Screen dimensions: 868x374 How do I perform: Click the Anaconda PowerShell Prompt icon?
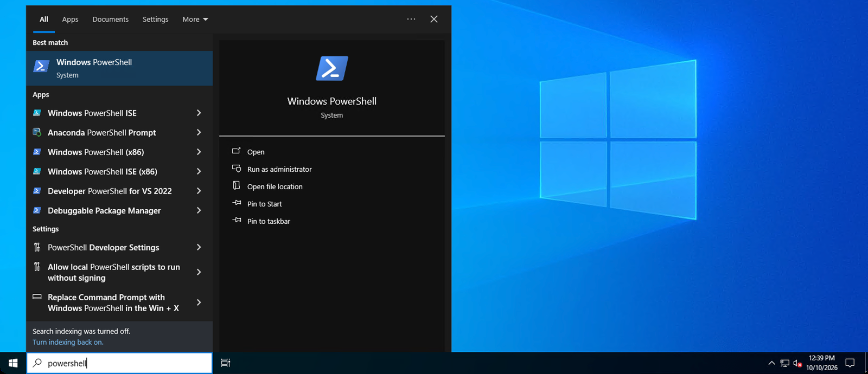(x=37, y=132)
